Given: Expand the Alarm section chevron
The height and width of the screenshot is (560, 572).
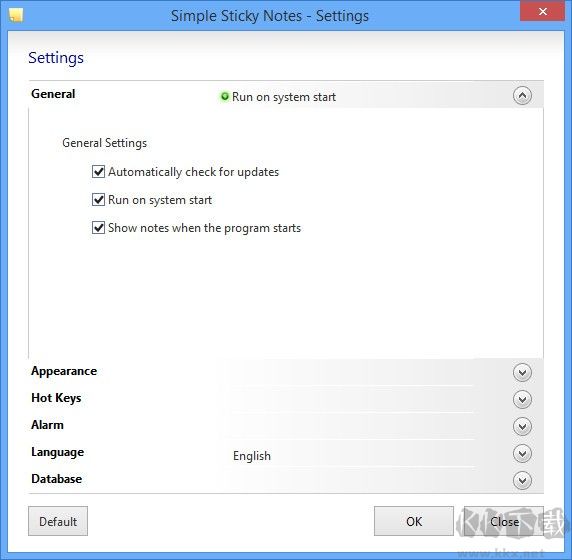Looking at the screenshot, I should click(x=522, y=426).
